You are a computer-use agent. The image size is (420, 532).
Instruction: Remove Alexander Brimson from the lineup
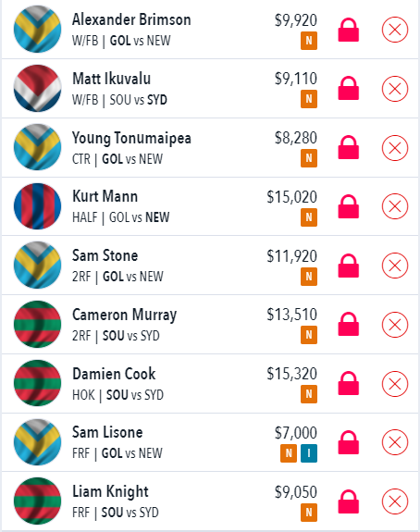pyautogui.click(x=394, y=30)
